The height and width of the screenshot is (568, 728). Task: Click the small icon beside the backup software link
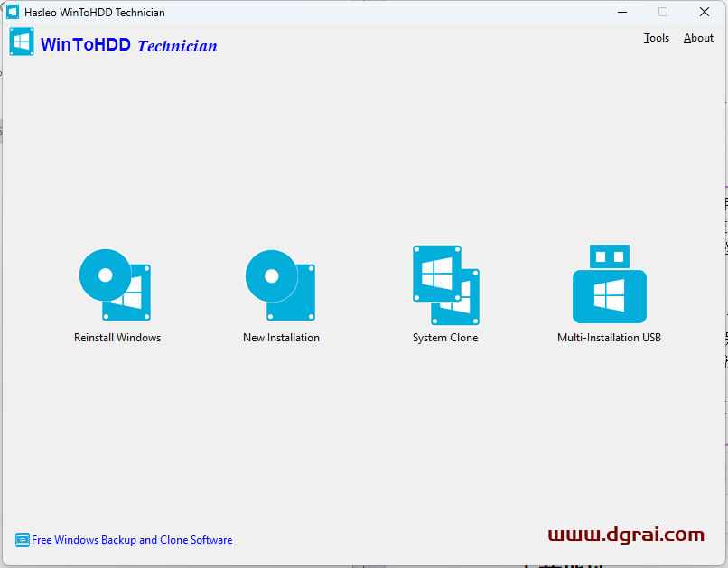point(22,540)
